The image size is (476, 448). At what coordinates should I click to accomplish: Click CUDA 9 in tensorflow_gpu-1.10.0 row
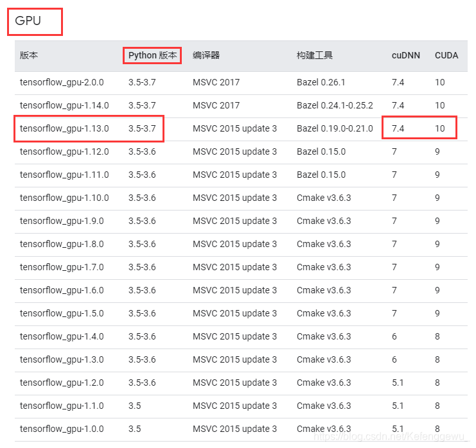[437, 198]
